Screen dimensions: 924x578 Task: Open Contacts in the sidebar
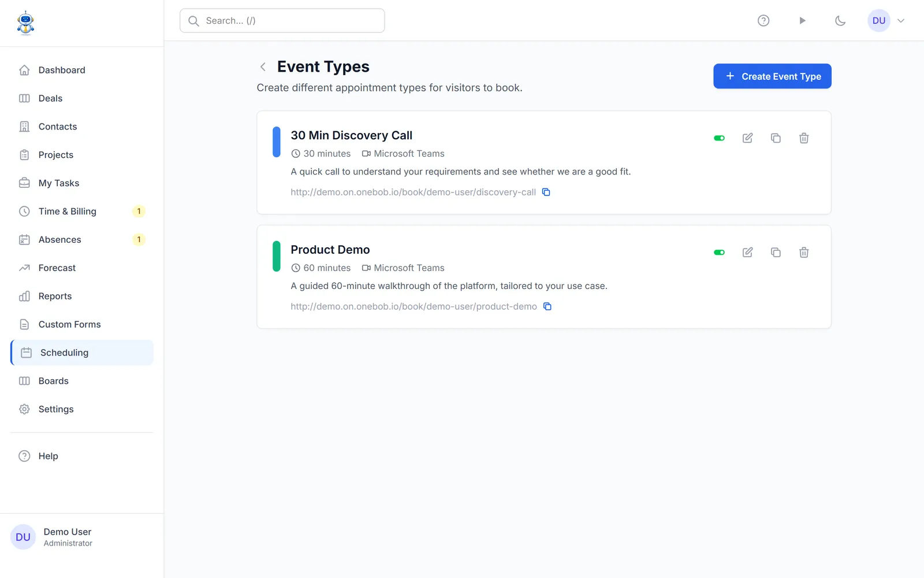pyautogui.click(x=82, y=127)
